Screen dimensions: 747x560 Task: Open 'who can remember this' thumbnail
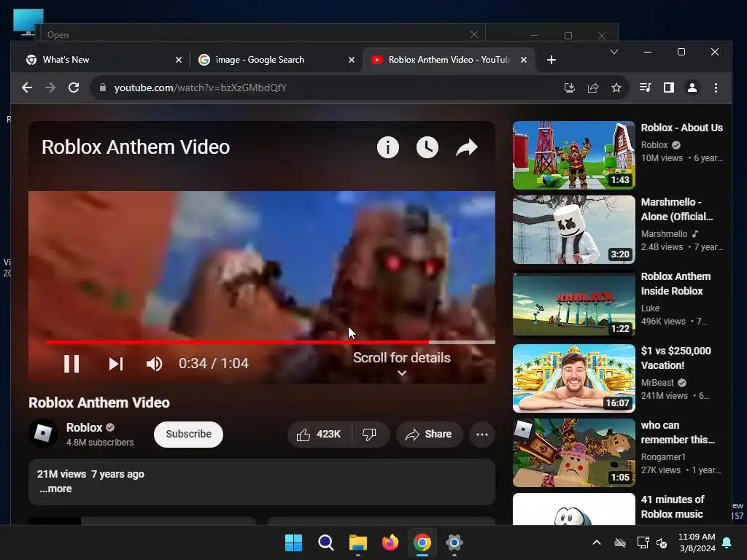coord(573,452)
